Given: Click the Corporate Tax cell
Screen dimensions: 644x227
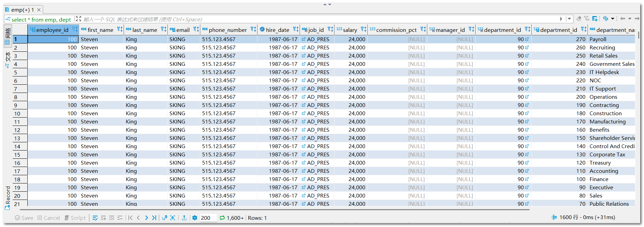Looking at the screenshot, I should pos(611,154).
